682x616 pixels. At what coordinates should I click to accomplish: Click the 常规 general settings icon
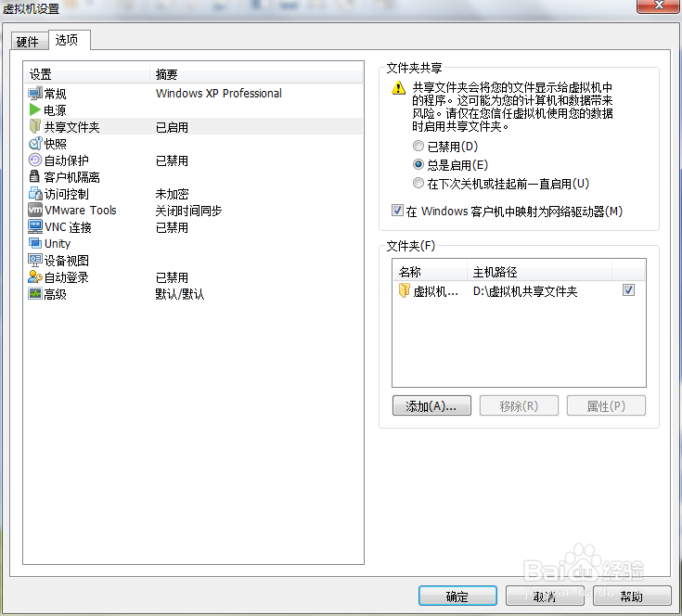35,93
